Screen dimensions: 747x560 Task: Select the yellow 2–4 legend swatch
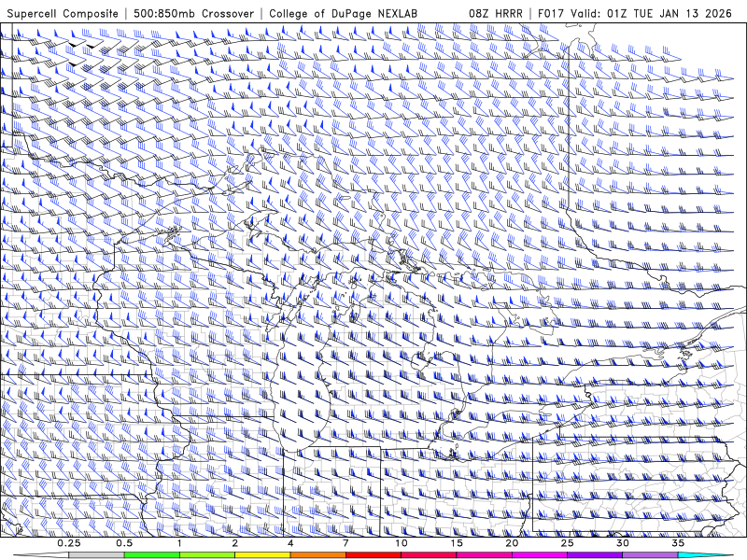click(x=262, y=555)
